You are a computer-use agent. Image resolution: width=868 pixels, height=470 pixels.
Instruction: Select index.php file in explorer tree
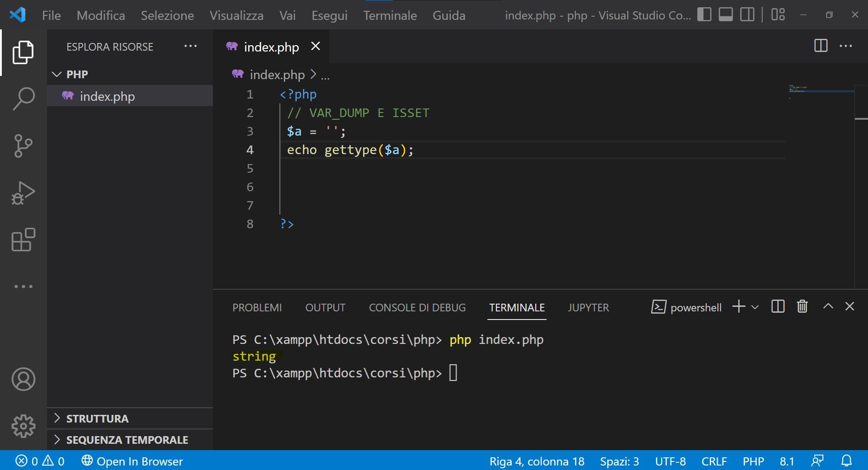[130, 96]
